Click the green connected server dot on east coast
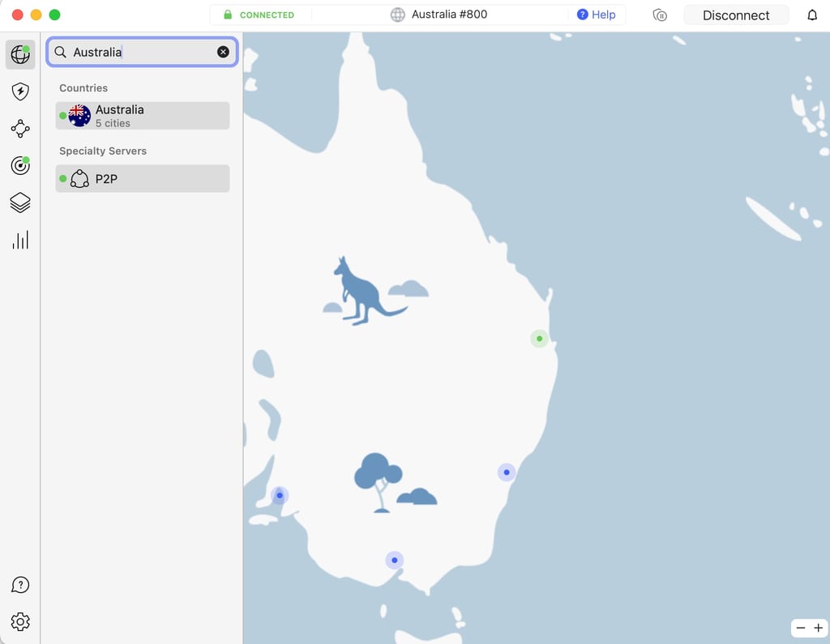The image size is (830, 644). (539, 339)
